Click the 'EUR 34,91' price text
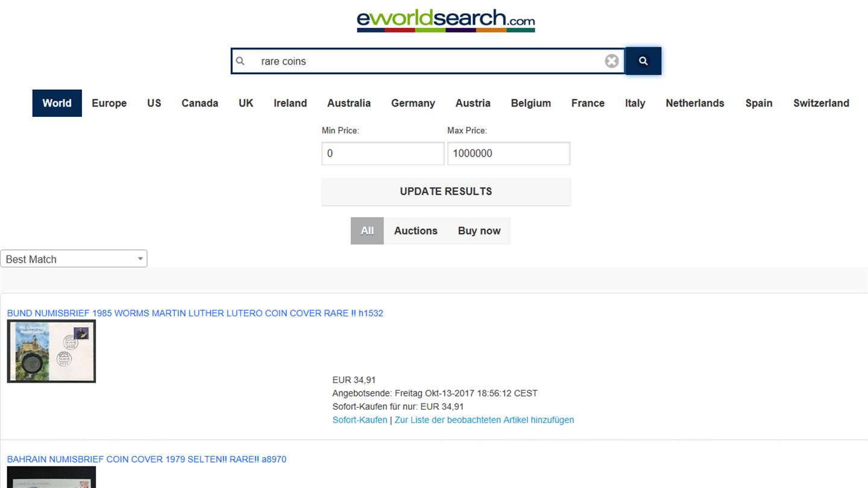Screen dimensions: 868x488 (x=354, y=380)
